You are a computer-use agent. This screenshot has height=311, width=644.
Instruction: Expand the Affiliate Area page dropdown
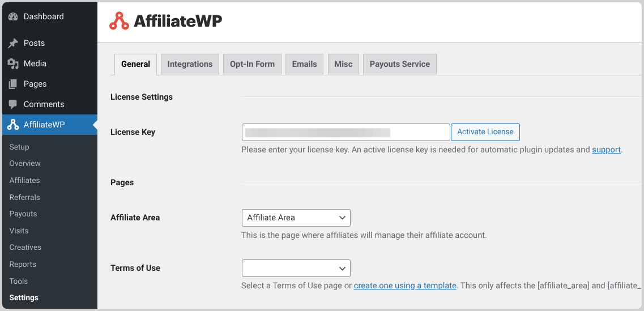[x=296, y=218]
